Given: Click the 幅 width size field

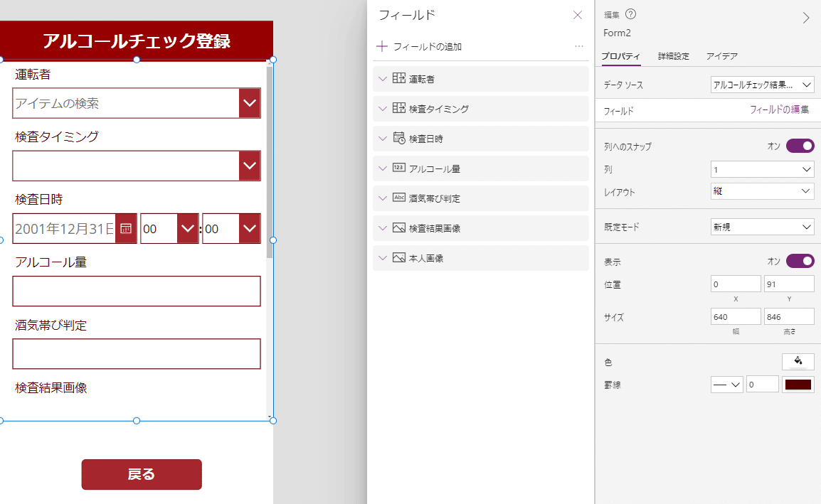Looking at the screenshot, I should 736,316.
